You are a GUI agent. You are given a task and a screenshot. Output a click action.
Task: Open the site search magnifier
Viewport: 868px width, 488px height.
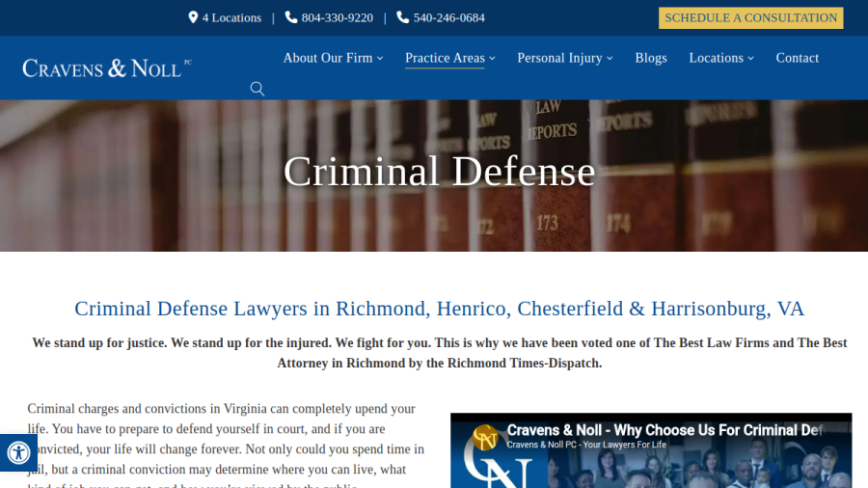[257, 89]
